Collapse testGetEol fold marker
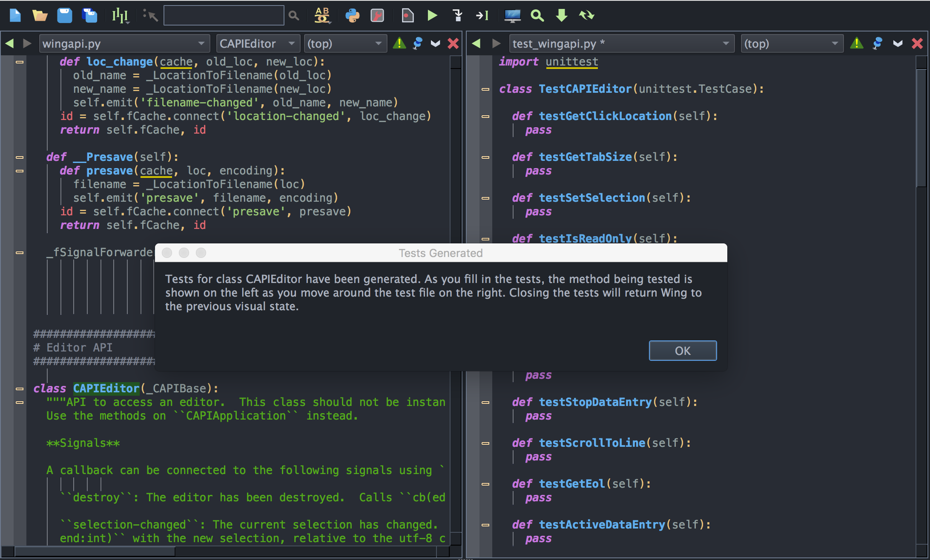930x560 pixels. [485, 484]
